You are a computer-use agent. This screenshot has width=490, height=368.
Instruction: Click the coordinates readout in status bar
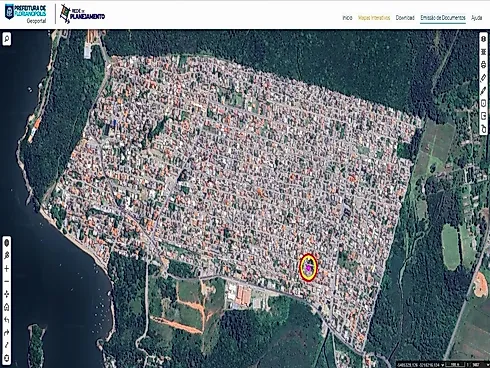click(418, 365)
